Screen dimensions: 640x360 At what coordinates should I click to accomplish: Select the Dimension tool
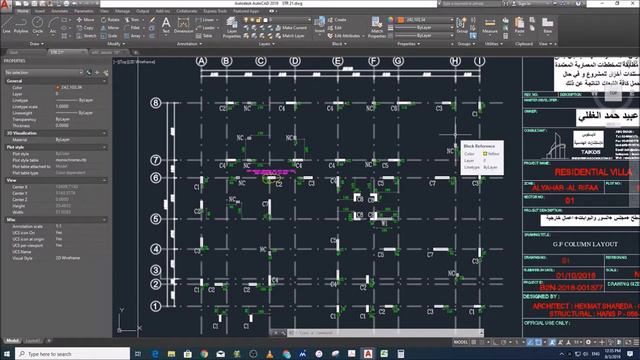point(184,25)
